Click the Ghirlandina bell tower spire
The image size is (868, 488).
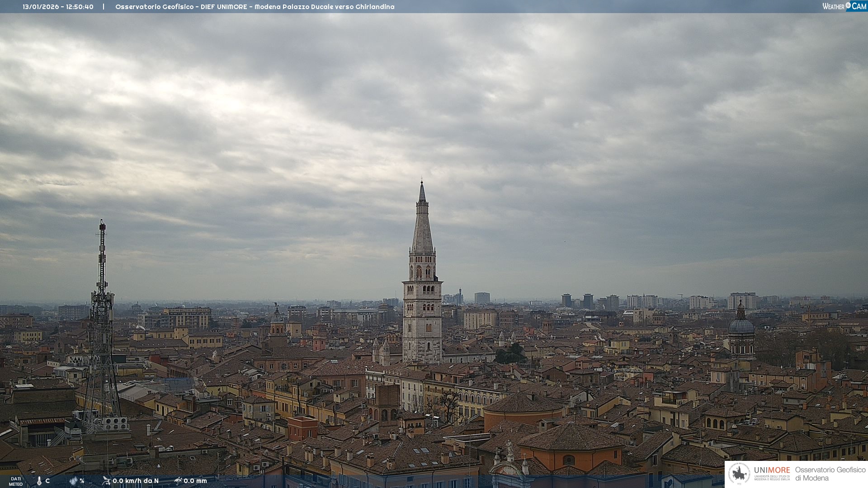click(x=422, y=226)
